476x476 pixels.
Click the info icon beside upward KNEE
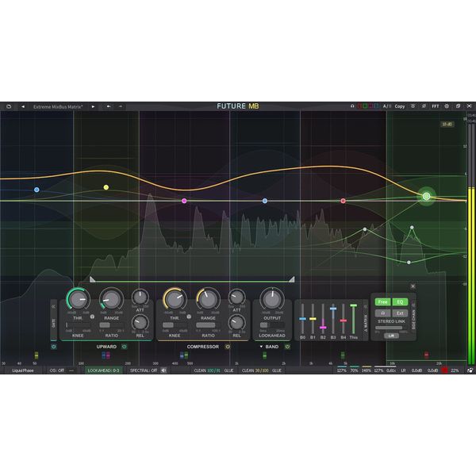click(x=93, y=318)
